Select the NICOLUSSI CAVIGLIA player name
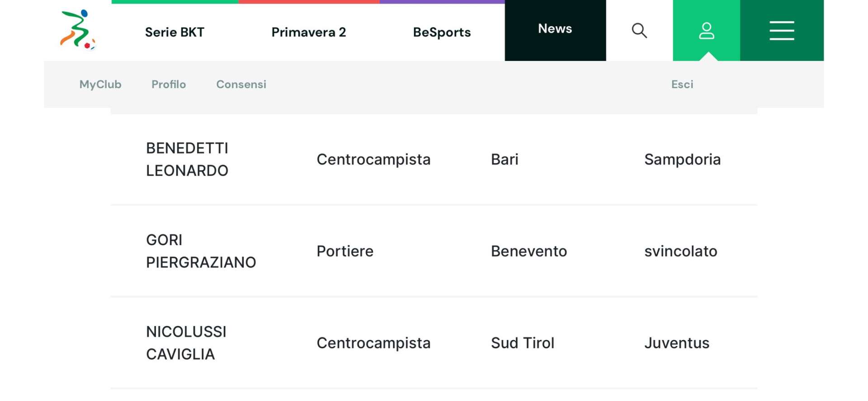 pyautogui.click(x=186, y=343)
